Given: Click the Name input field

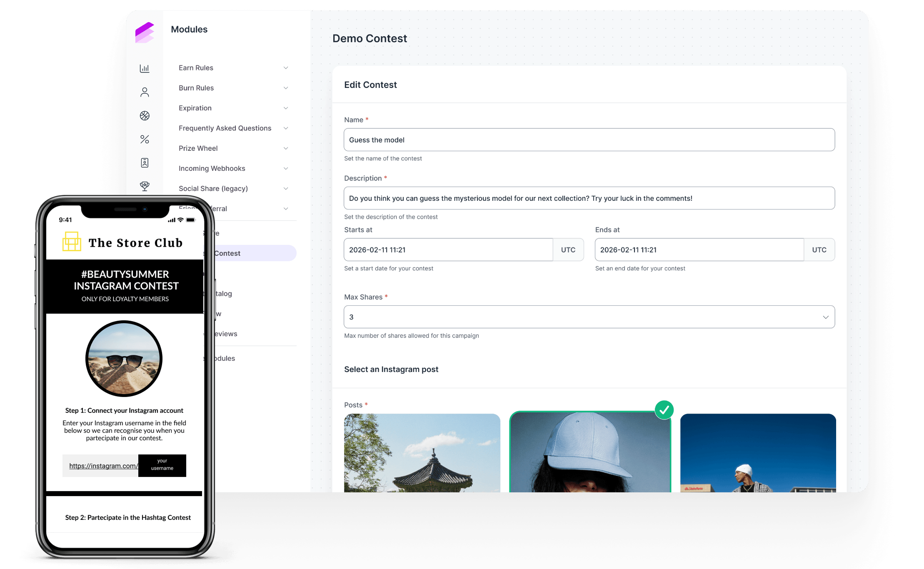Looking at the screenshot, I should pos(589,140).
